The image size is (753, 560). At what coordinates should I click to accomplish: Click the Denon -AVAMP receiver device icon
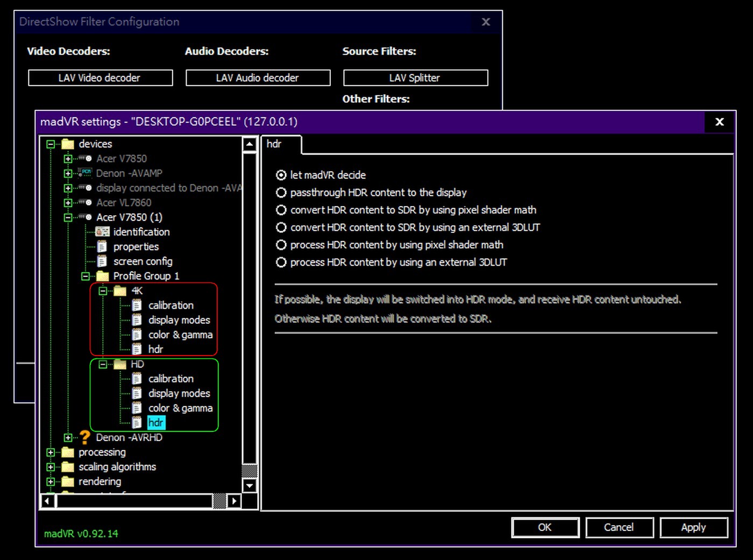tap(85, 173)
